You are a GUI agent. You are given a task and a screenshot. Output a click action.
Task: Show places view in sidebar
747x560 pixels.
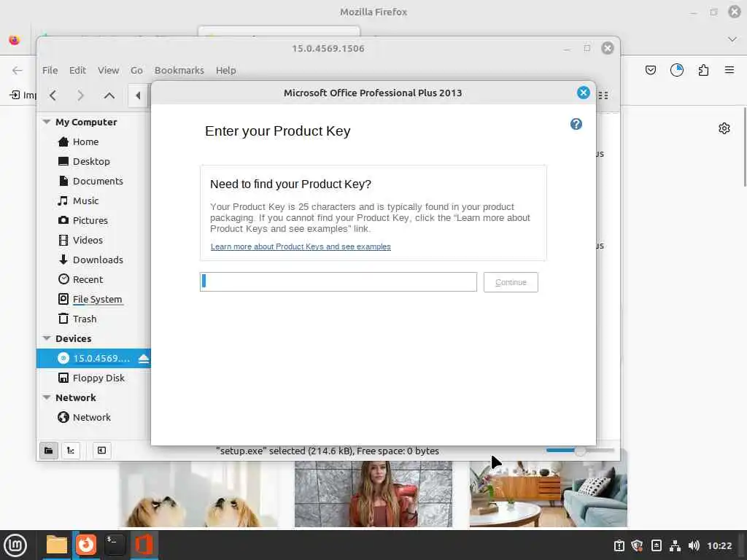49,451
